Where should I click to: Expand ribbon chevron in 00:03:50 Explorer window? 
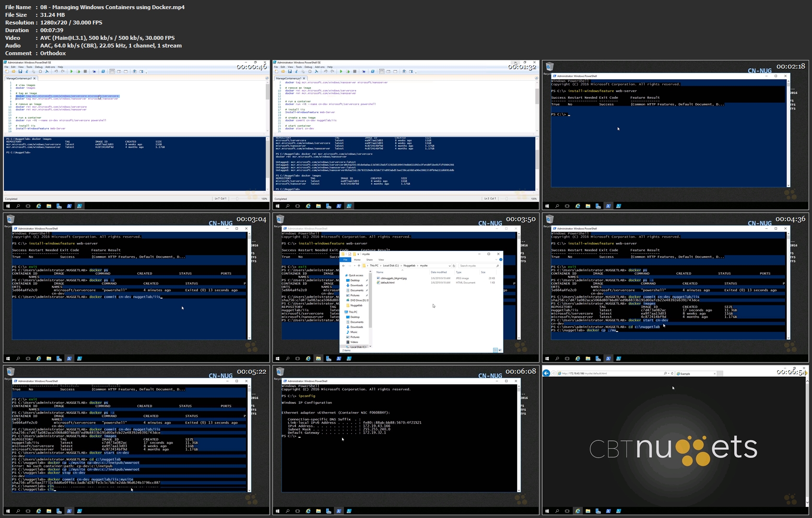pyautogui.click(x=496, y=259)
